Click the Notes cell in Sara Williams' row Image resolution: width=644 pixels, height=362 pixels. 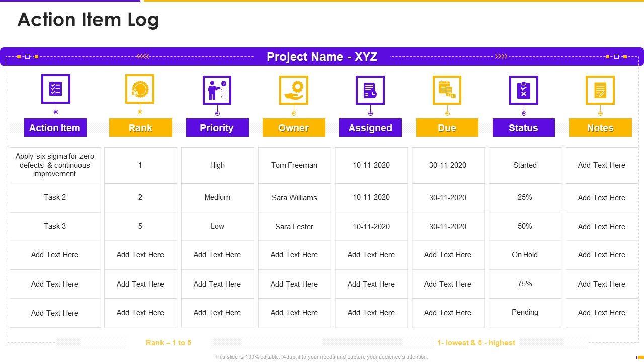coord(602,198)
